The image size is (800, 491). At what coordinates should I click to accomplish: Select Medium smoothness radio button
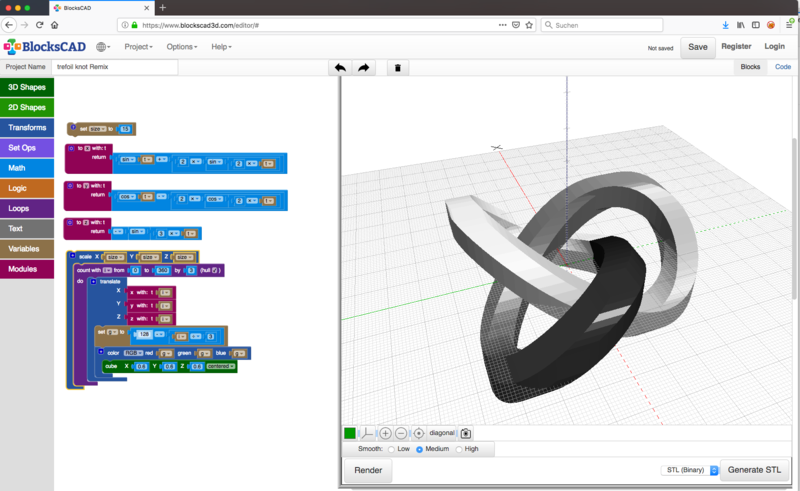[x=419, y=449]
